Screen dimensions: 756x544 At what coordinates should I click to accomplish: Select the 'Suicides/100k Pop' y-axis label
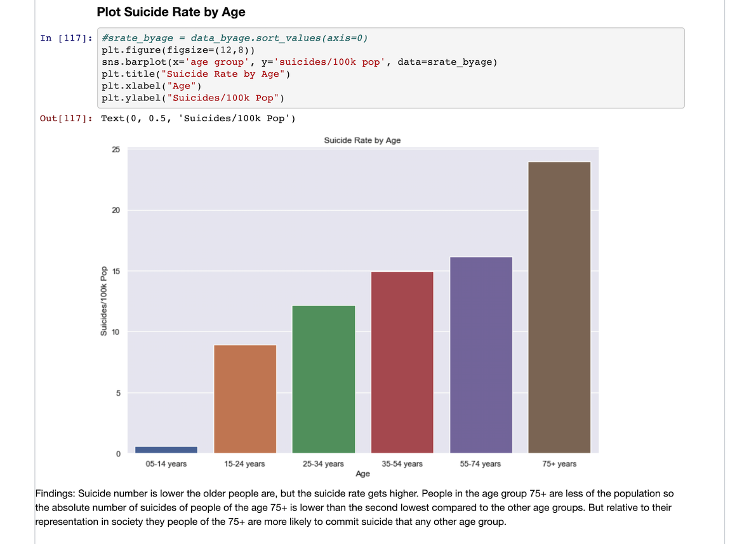point(105,300)
